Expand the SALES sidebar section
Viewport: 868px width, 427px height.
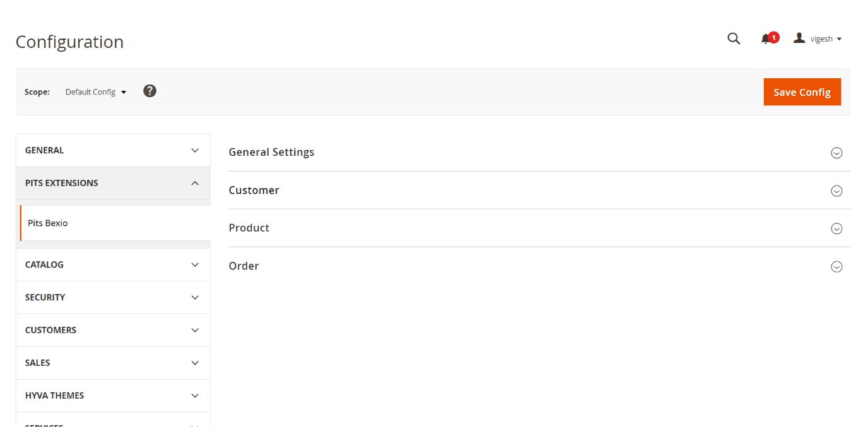(113, 363)
